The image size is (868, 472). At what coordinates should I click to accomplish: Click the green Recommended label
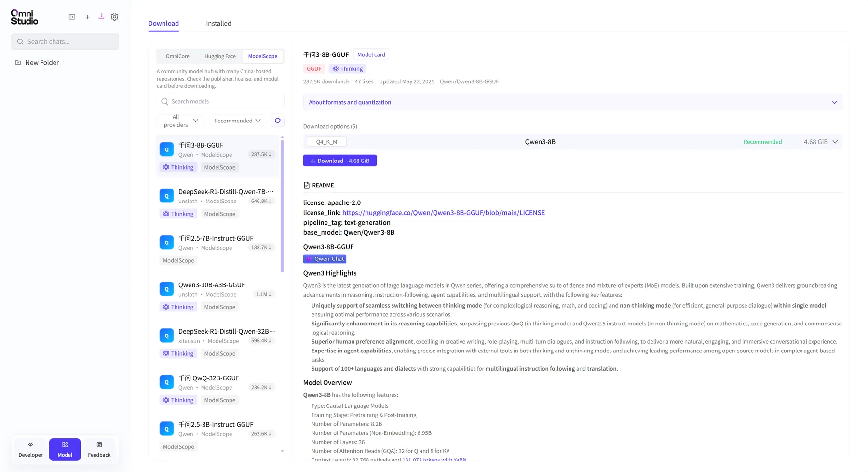click(x=762, y=142)
